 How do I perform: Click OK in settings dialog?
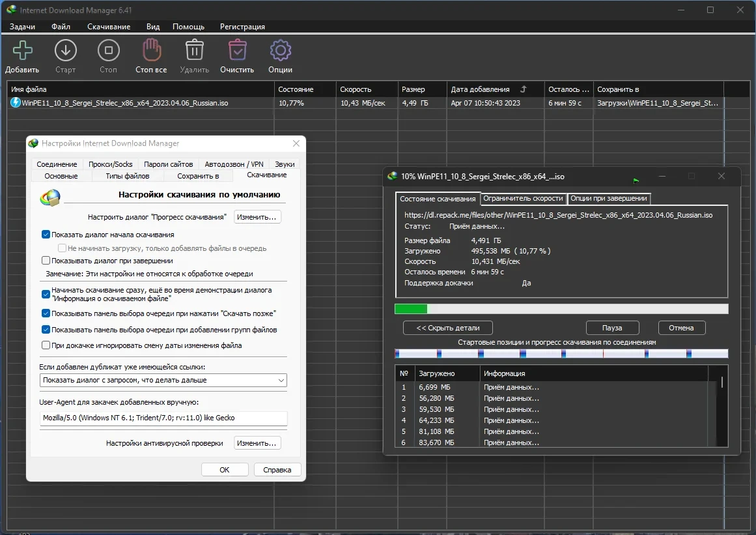pos(225,470)
